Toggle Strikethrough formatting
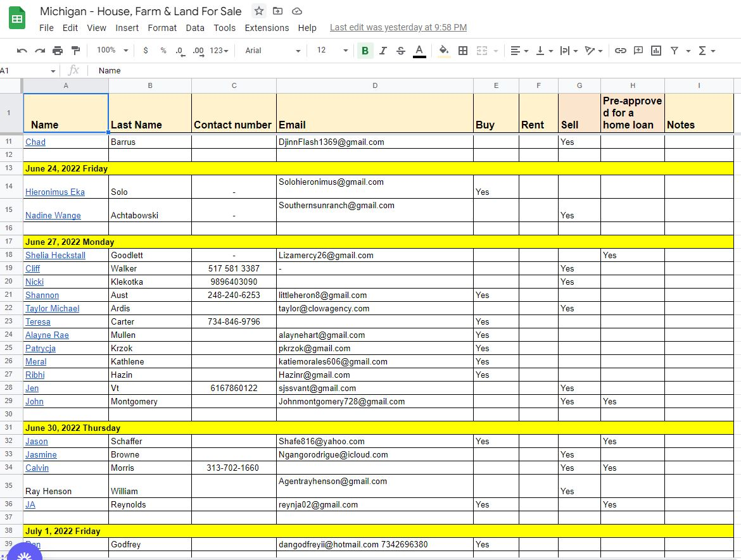Viewport: 741px width, 560px height. pos(401,51)
